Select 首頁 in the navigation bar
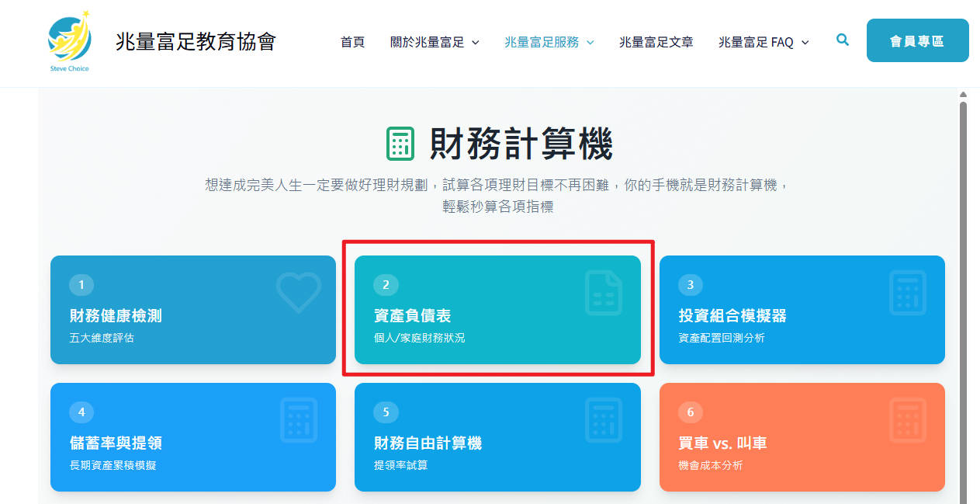 pos(351,43)
